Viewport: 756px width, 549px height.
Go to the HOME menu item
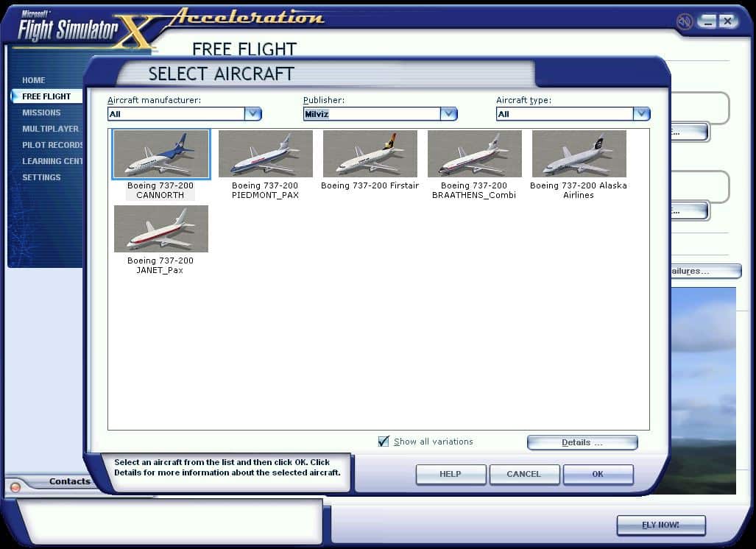click(x=34, y=80)
